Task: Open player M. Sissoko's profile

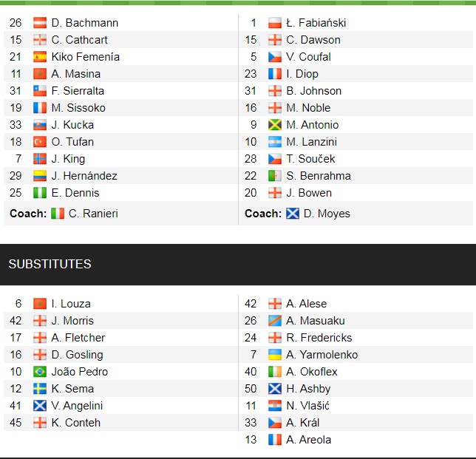Action: 78,108
